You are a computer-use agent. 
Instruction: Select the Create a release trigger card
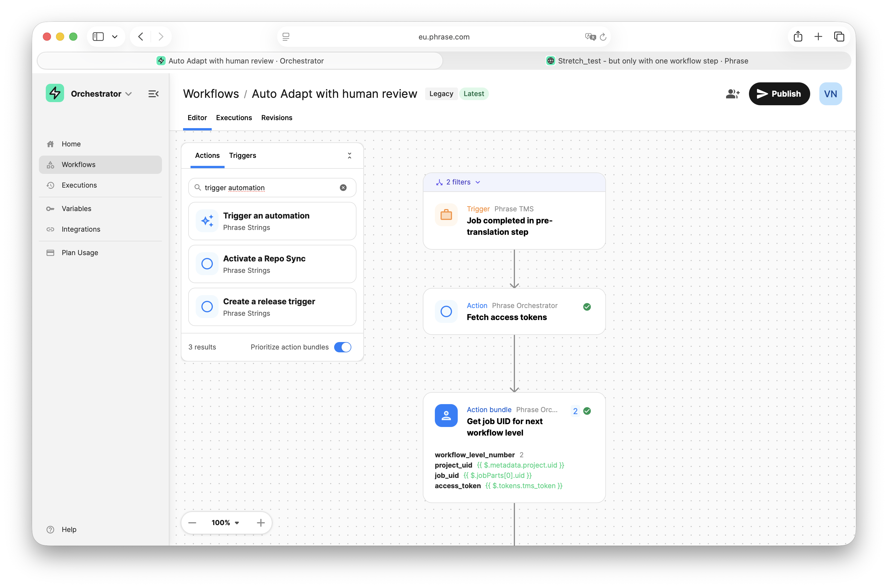[x=272, y=307]
